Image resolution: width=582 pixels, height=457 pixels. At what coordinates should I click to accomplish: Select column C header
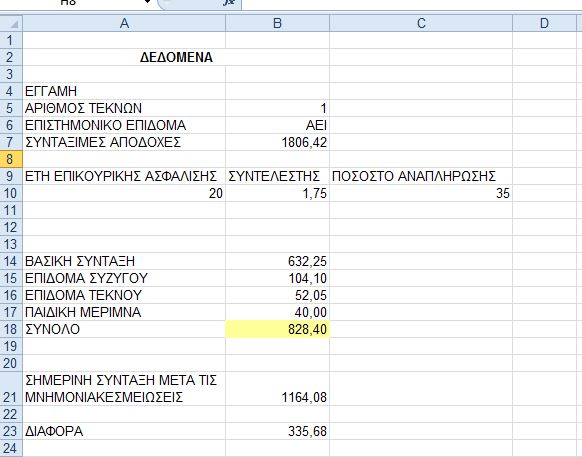[x=421, y=23]
